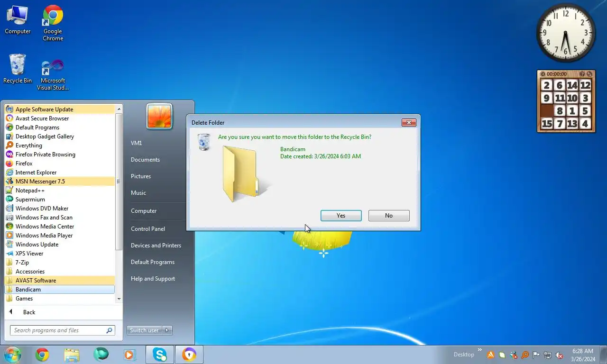Open Devices and Printers
This screenshot has height=364, width=607.
156,246
